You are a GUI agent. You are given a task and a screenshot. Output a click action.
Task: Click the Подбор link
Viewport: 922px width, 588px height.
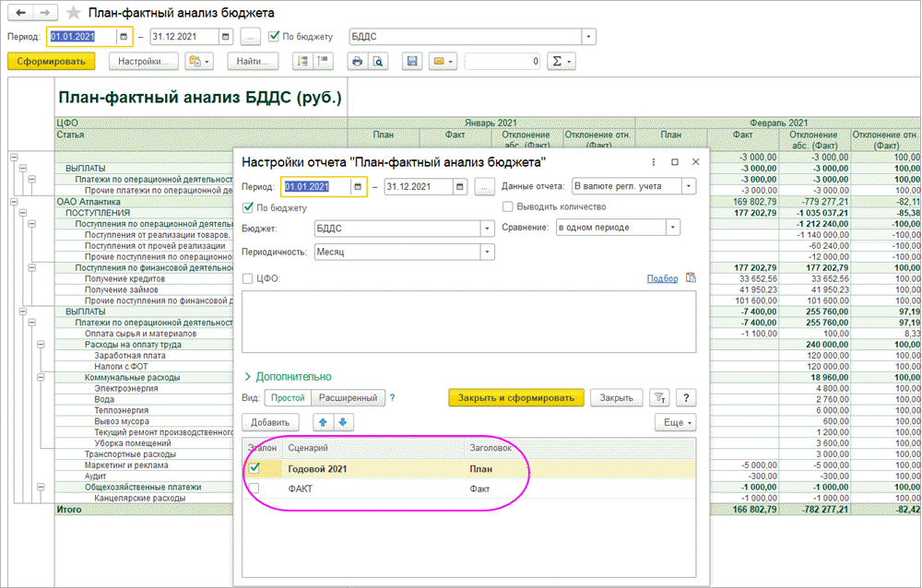point(661,278)
